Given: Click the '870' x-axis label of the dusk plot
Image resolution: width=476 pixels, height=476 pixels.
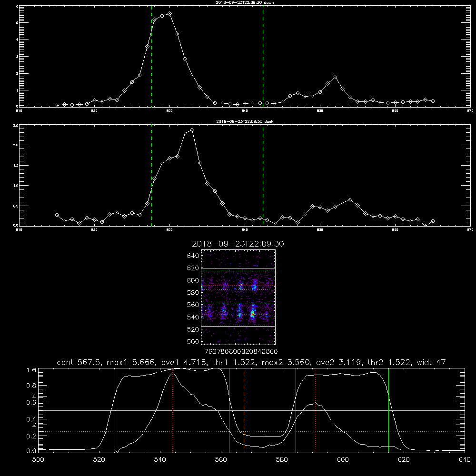Looking at the screenshot, I should (x=470, y=230).
